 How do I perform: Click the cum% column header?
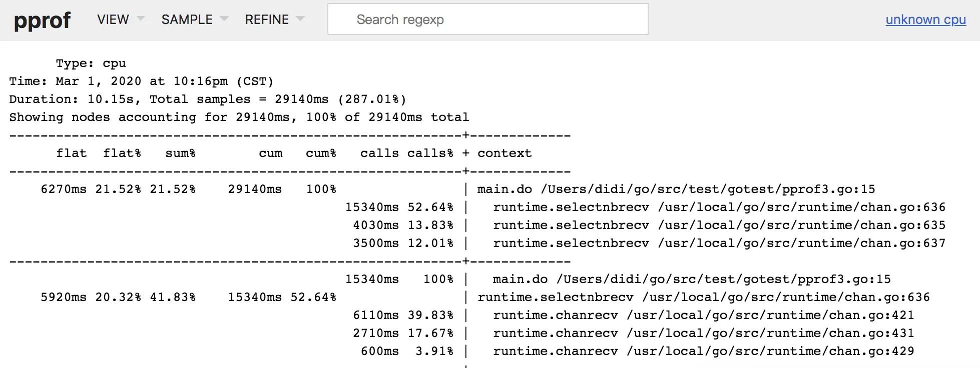(x=321, y=153)
